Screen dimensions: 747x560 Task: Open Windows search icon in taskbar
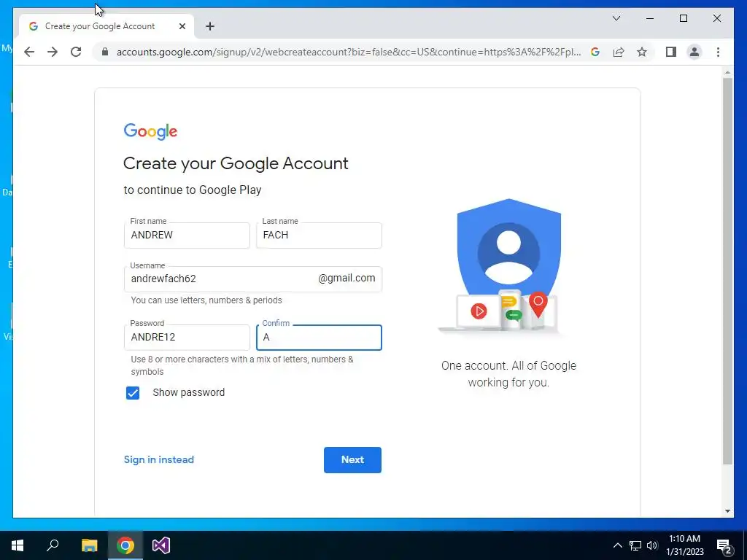click(53, 545)
